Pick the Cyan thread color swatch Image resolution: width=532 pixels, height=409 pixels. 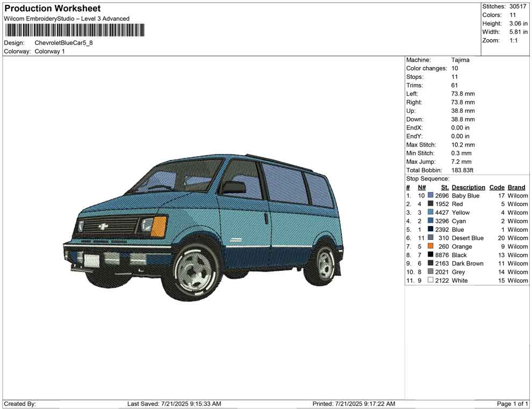430,221
